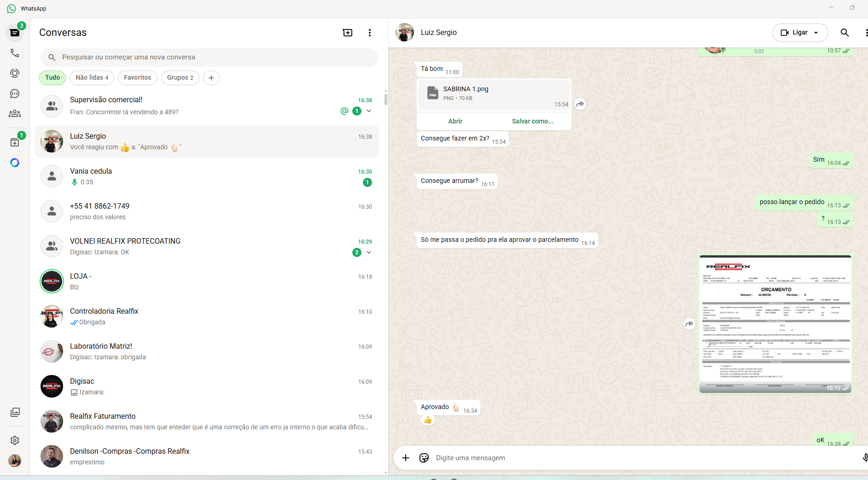The height and width of the screenshot is (480, 868).
Task: Open the Status updates icon
Action: (x=15, y=73)
